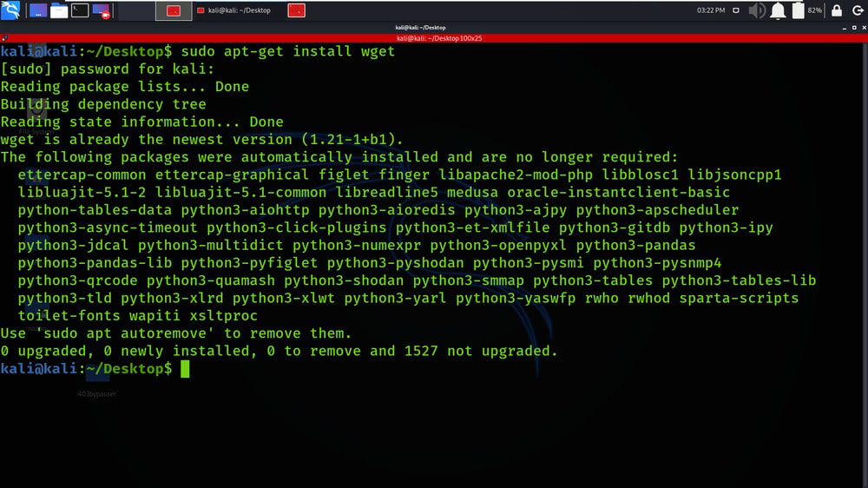Screen dimensions: 868x488
Task: Click the package name 'python3-tables-lib'
Action: (x=739, y=280)
